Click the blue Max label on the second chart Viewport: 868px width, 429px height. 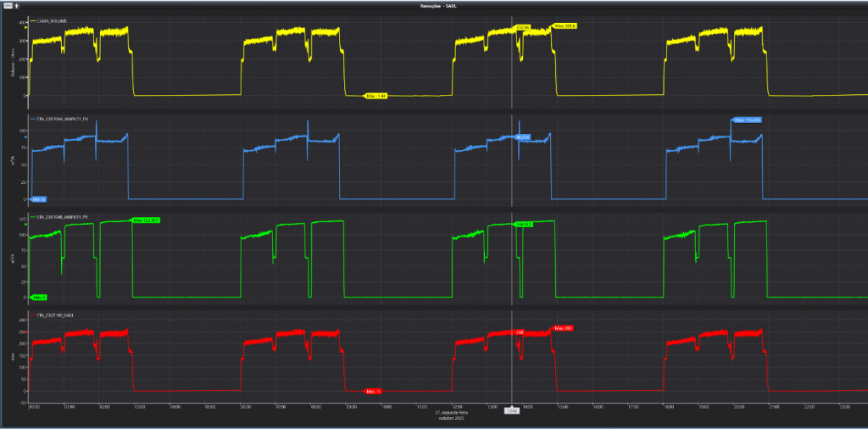[x=747, y=120]
